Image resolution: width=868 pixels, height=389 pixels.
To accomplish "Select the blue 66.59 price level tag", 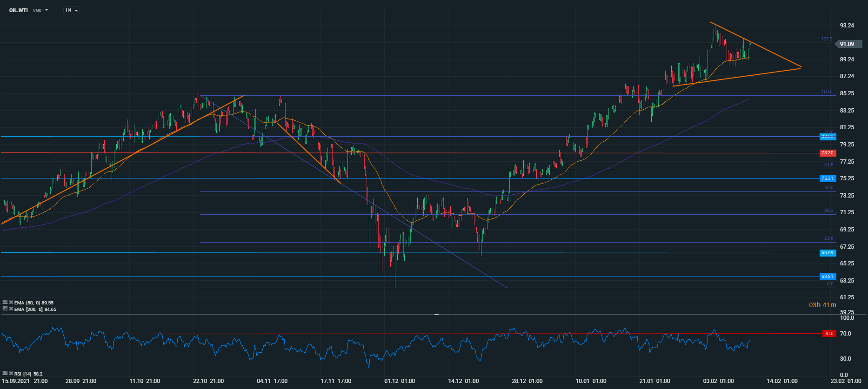I will pos(828,253).
